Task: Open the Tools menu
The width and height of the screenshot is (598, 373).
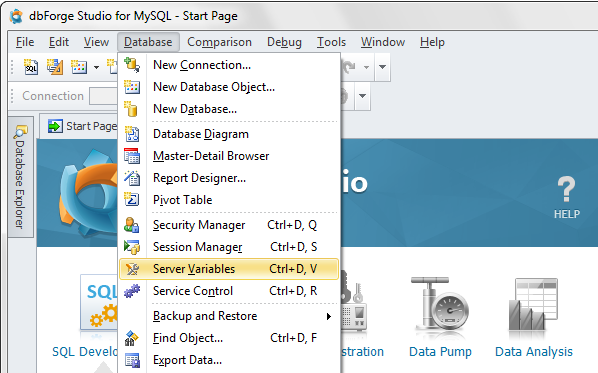Action: (331, 42)
